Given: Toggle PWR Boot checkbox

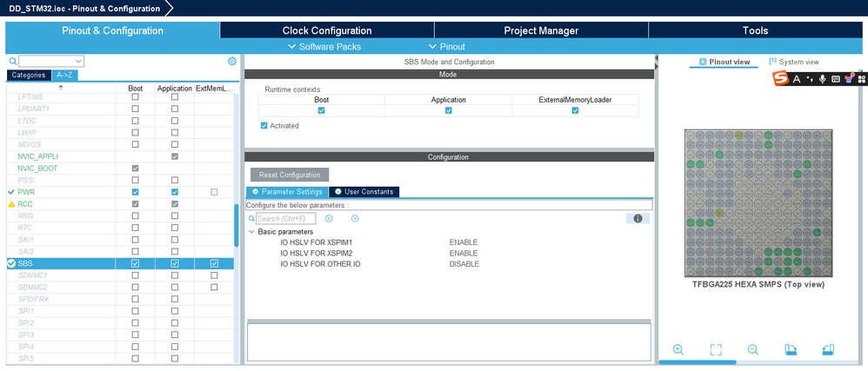Looking at the screenshot, I should coord(135,192).
